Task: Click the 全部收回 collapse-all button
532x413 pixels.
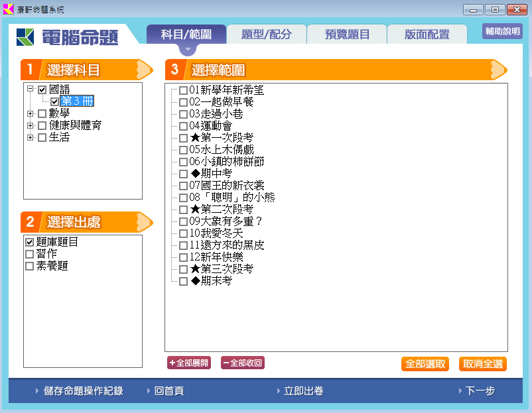Action: [242, 363]
